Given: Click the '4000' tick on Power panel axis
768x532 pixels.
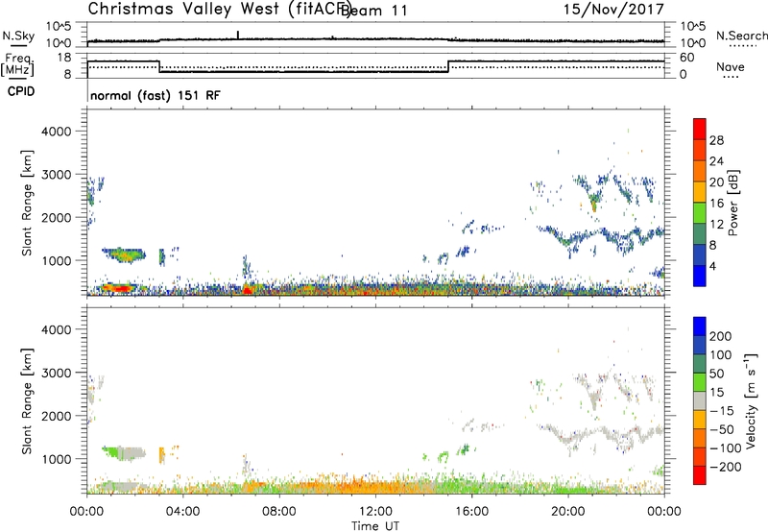Looking at the screenshot, I should 57,132.
